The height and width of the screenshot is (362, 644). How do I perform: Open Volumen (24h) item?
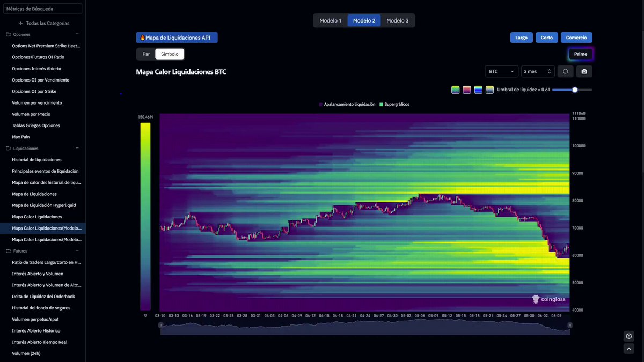pos(26,353)
